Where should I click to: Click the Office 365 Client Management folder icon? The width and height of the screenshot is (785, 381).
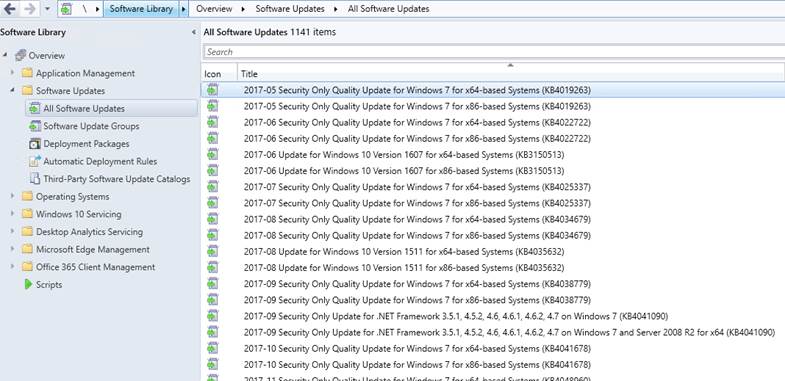[x=27, y=267]
